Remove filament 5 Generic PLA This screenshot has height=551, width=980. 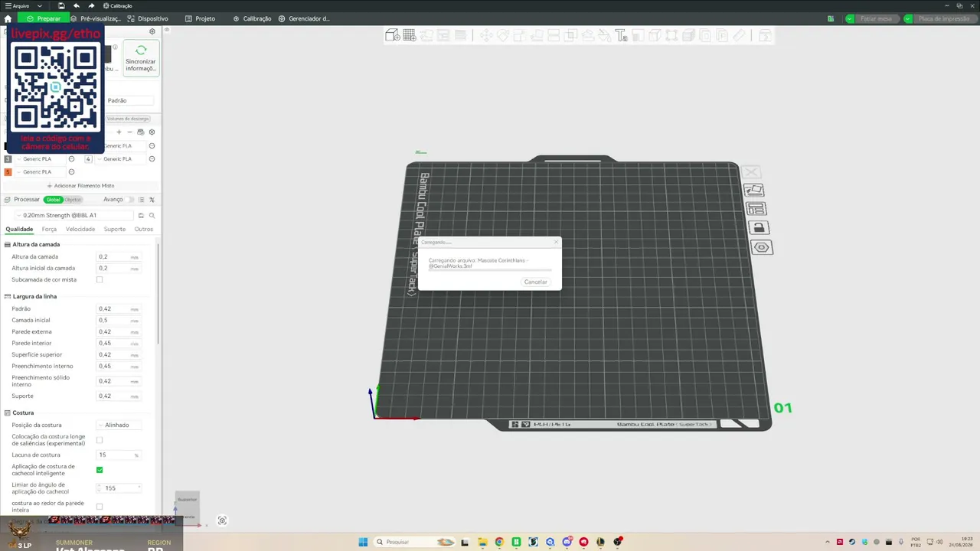point(71,172)
